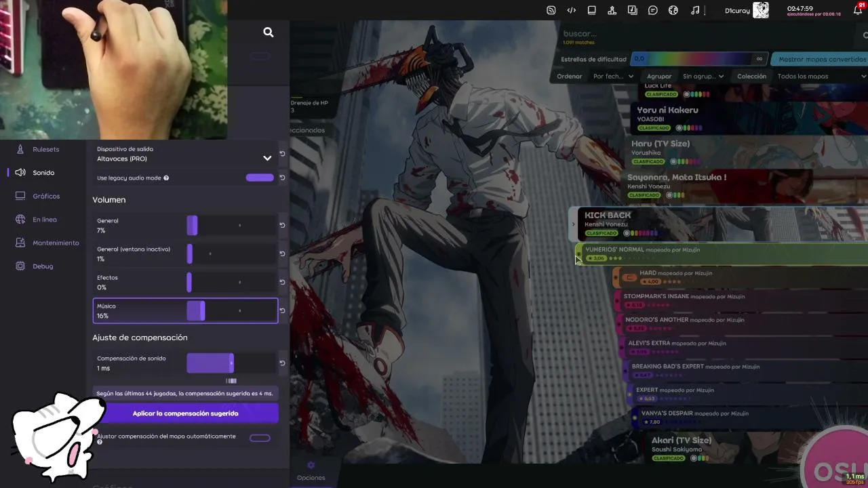This screenshot has width=868, height=488.
Task: Reset Música volume to default
Action: [282, 310]
